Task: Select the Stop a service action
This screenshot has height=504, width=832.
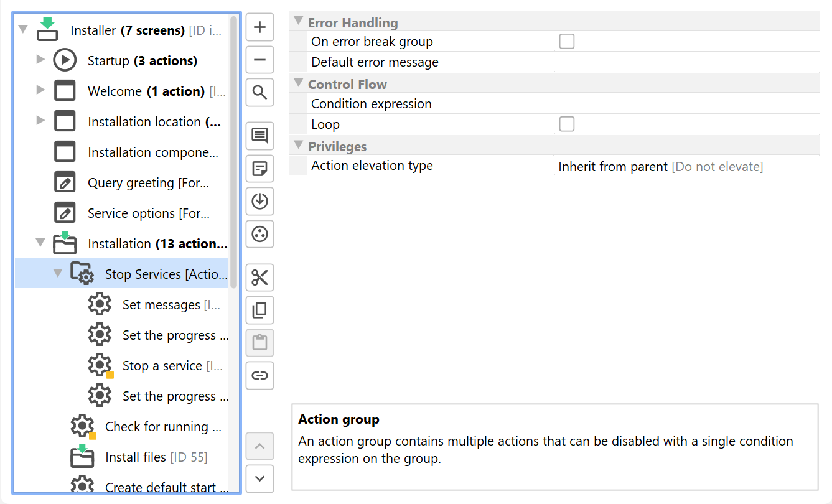Action: click(162, 366)
